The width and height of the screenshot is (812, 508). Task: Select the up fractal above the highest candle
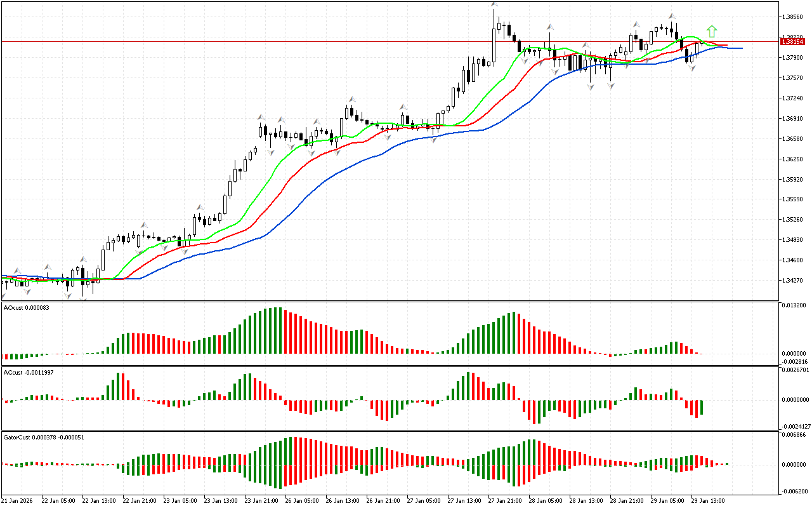click(494, 5)
